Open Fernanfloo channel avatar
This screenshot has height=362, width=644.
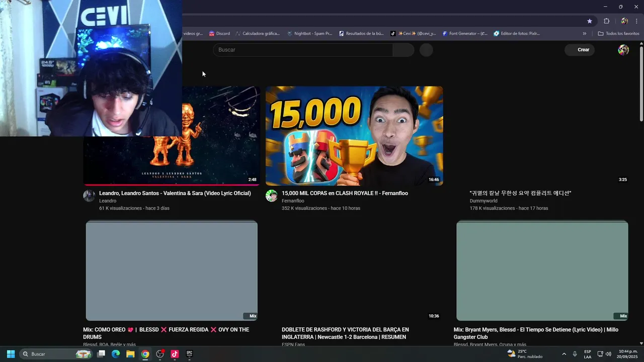tap(272, 196)
